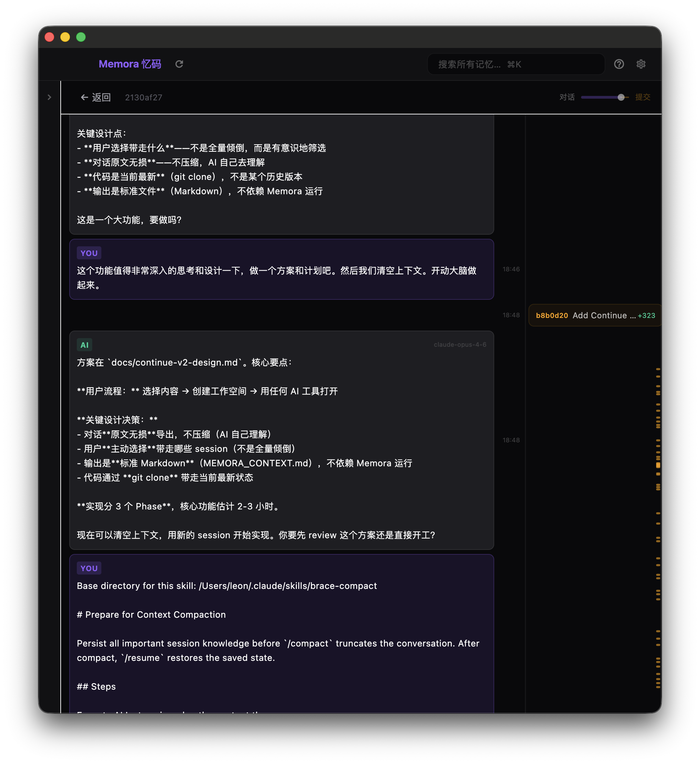The height and width of the screenshot is (764, 700).
Task: Click the highlighted marker in timeline minimap
Action: pyautogui.click(x=657, y=465)
